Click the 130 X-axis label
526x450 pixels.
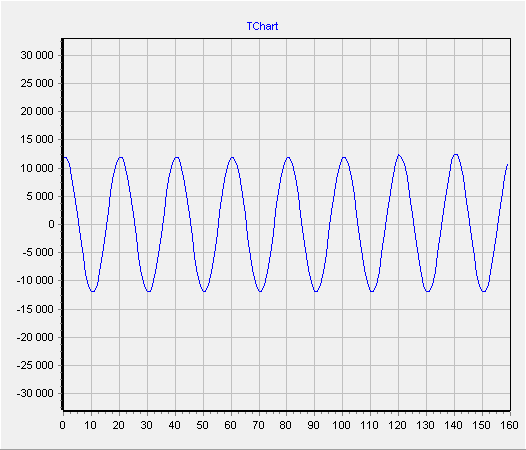[x=426, y=426]
